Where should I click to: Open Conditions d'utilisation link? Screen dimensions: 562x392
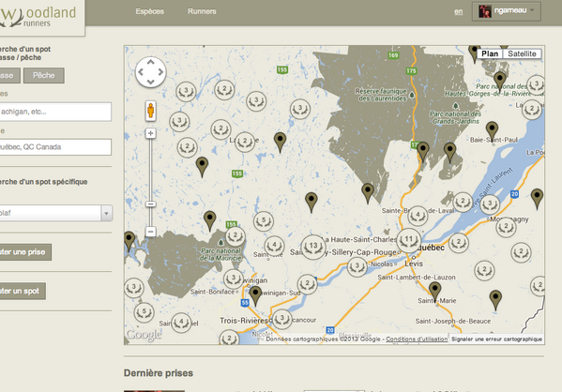[x=417, y=339]
